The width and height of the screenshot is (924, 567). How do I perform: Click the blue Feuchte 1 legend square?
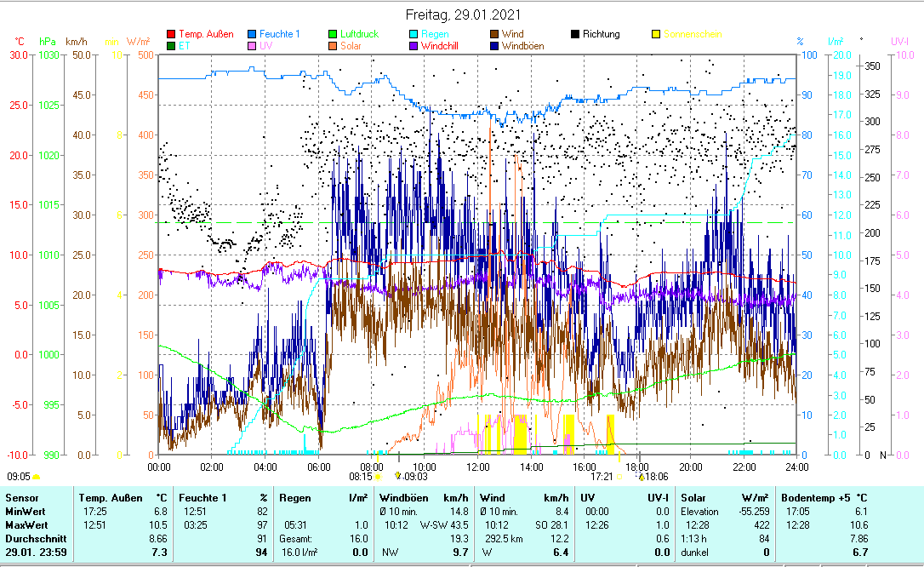253,35
